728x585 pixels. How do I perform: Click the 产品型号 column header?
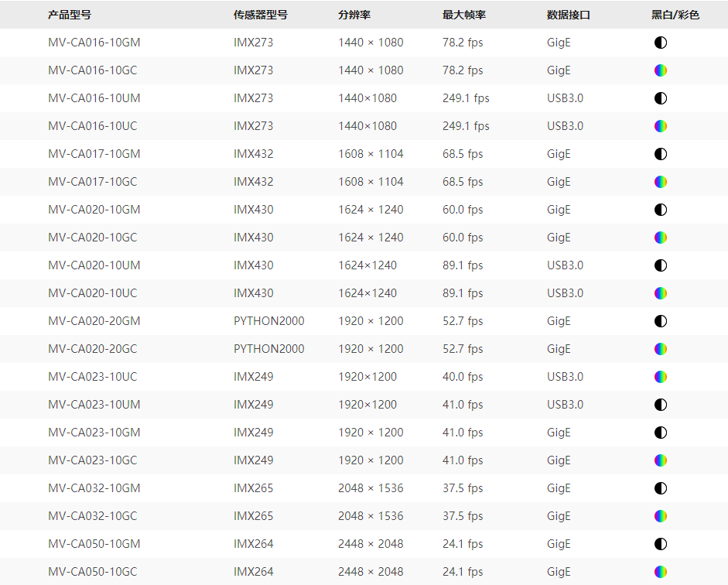click(70, 15)
